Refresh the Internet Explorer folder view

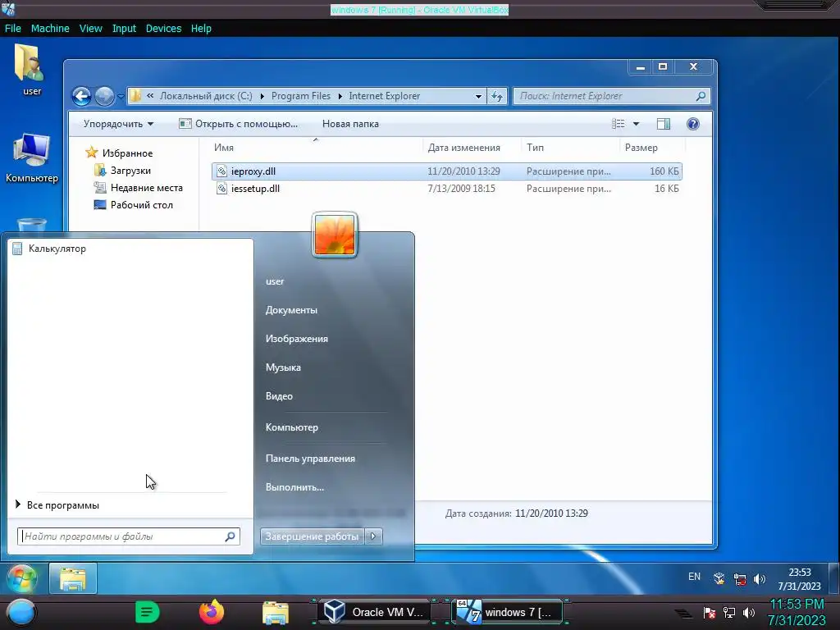(497, 97)
